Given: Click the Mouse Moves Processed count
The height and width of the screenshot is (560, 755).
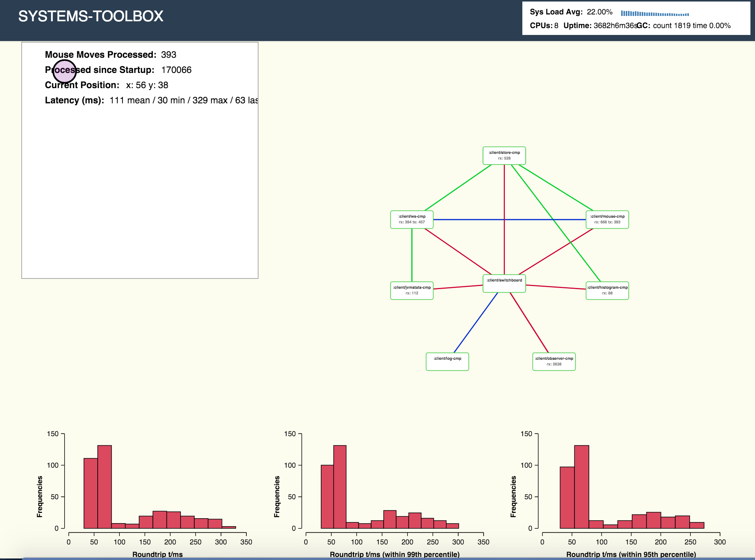Looking at the screenshot, I should 168,55.
